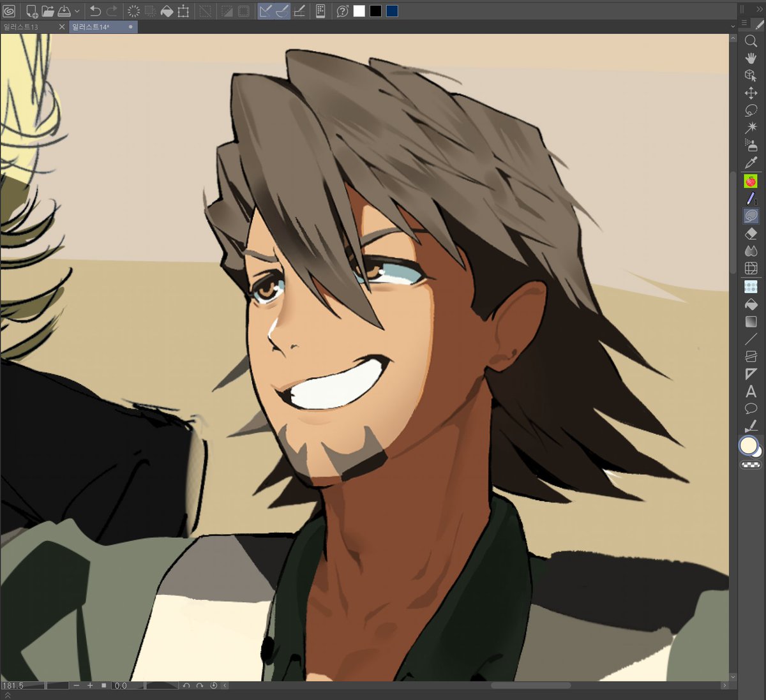
Task: Deselect the current selection
Action: tap(205, 11)
